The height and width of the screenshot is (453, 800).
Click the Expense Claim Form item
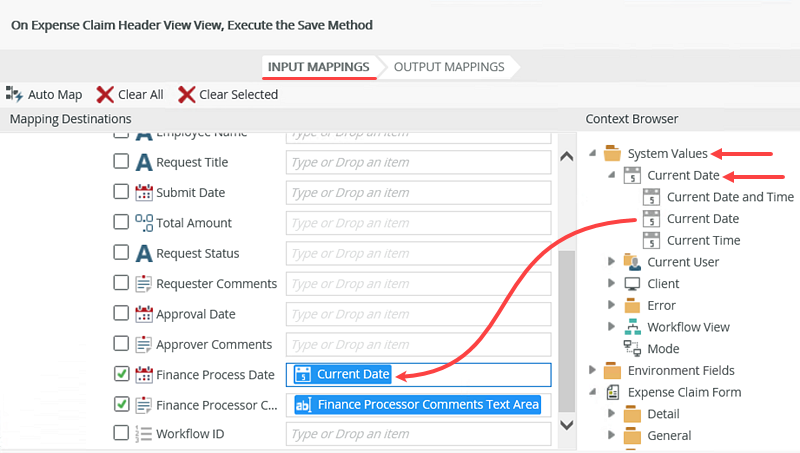pyautogui.click(x=684, y=392)
